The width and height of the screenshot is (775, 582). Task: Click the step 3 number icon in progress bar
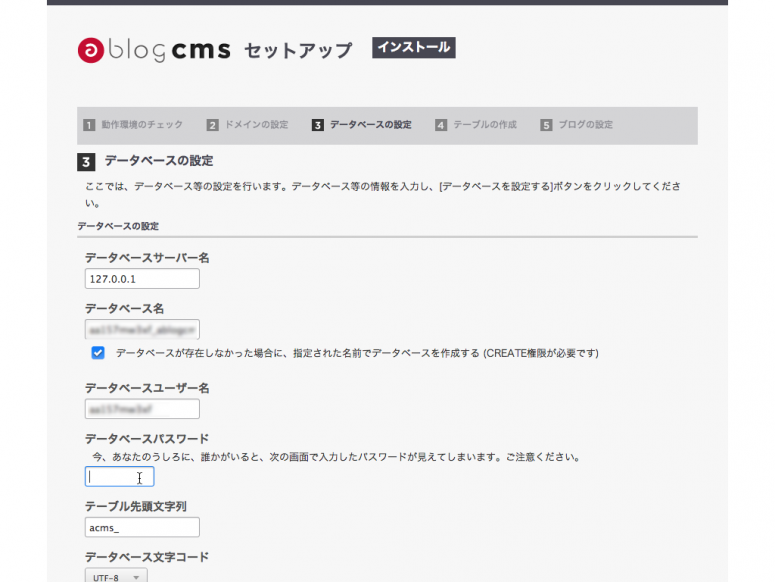point(318,125)
